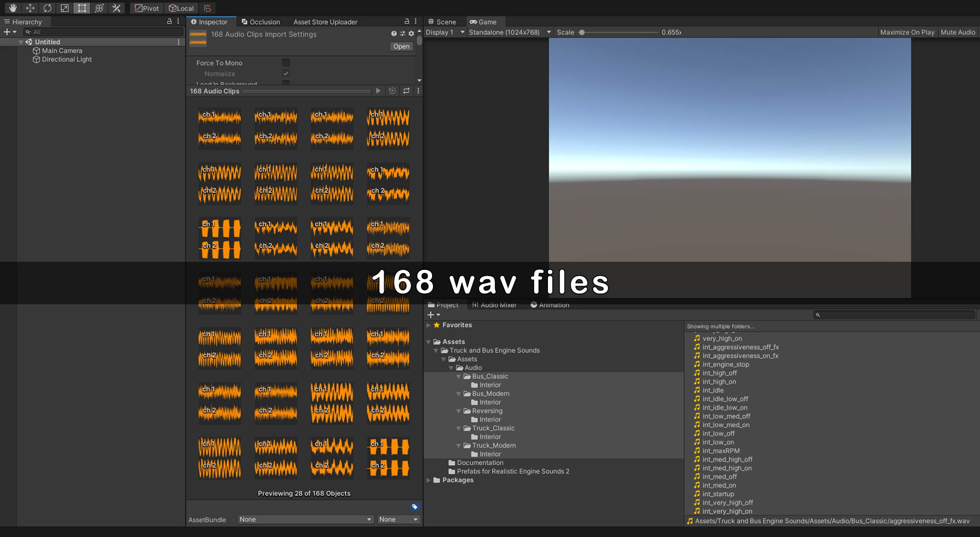Play the audio clip preview
Viewport: 980px width, 537px height.
coord(378,91)
